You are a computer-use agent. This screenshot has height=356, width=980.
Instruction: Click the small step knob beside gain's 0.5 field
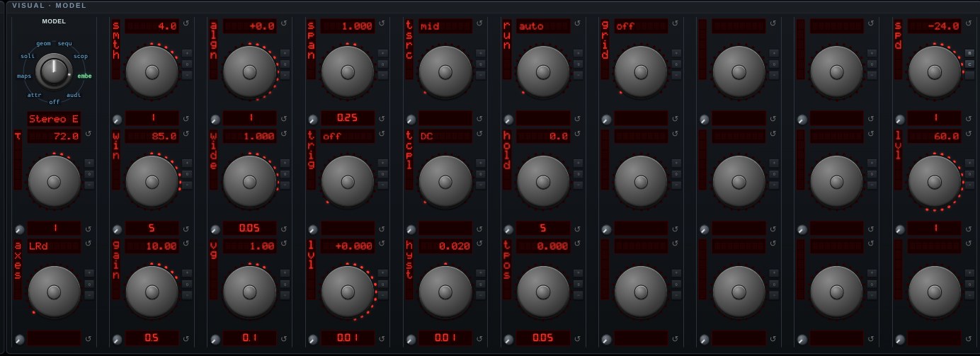[x=117, y=339]
